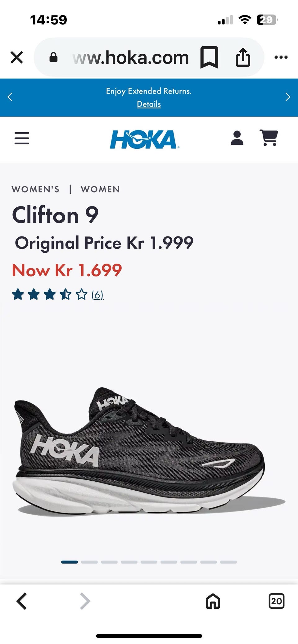Open the share icon in address bar
Image resolution: width=298 pixels, height=644 pixels.
tap(243, 57)
